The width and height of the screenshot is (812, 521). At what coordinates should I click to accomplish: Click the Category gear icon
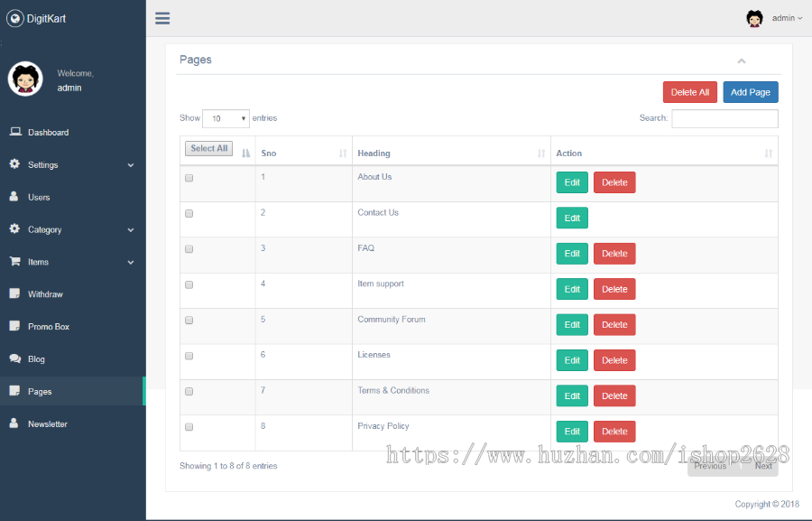pyautogui.click(x=14, y=228)
